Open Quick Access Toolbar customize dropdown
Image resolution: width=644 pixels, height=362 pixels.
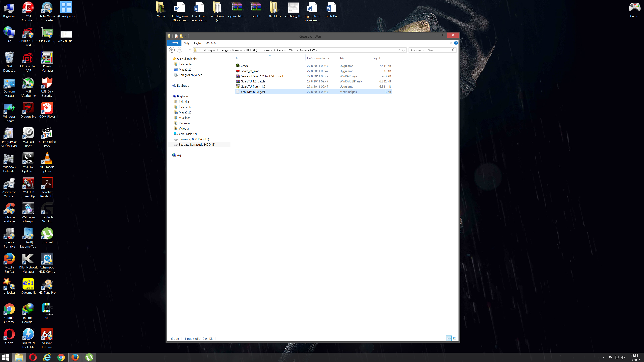(x=185, y=37)
